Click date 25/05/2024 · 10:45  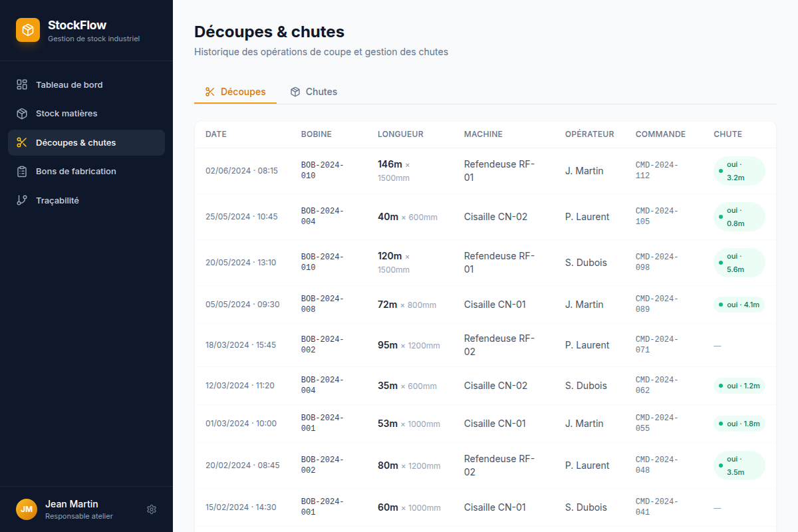coord(241,217)
